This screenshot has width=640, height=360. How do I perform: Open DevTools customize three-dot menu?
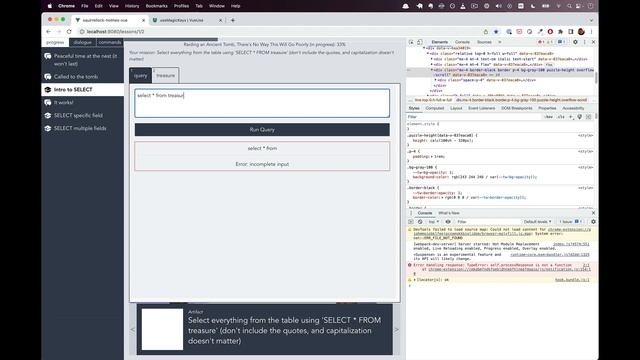(584, 42)
